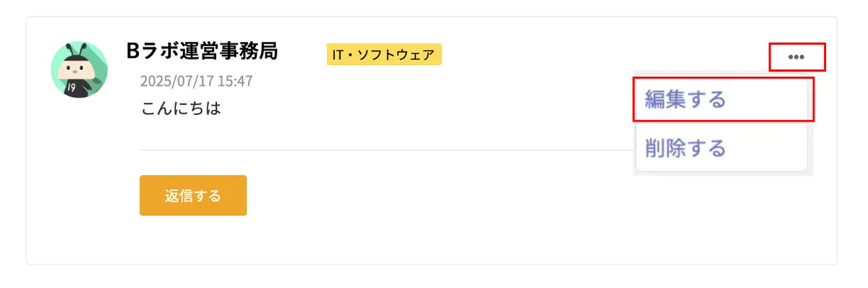Delete this post using 削除する
Screen dimensions: 868x288
click(x=721, y=148)
